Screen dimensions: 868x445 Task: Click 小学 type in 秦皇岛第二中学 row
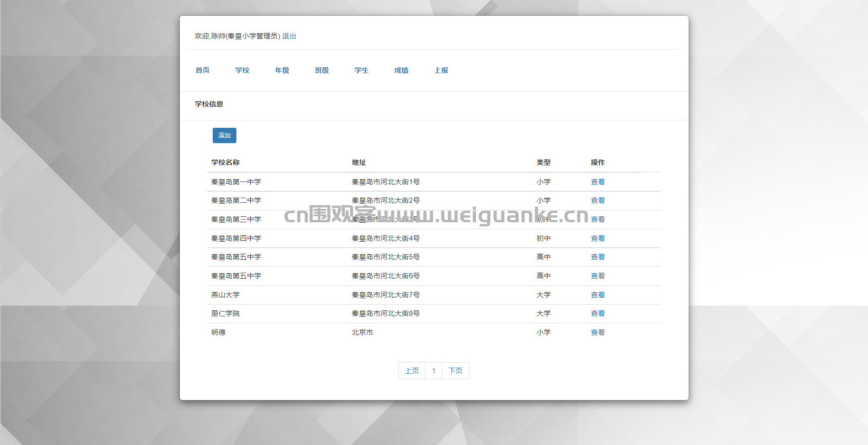544,201
